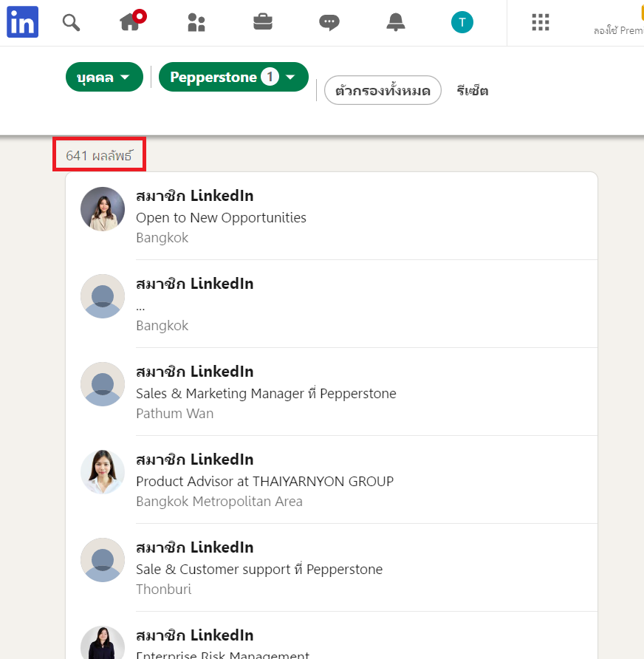Click the profile avatar with letter T

(462, 23)
